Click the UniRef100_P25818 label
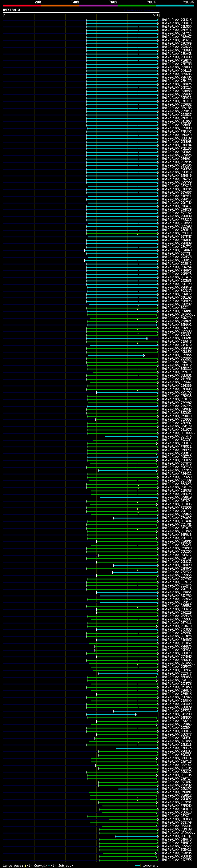 177,111
